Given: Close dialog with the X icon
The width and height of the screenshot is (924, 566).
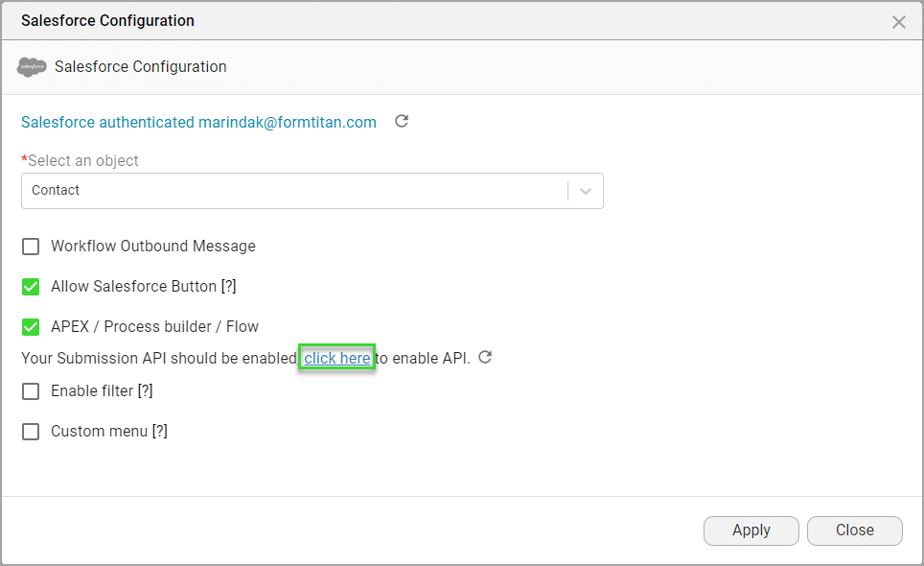Looking at the screenshot, I should pos(898,22).
